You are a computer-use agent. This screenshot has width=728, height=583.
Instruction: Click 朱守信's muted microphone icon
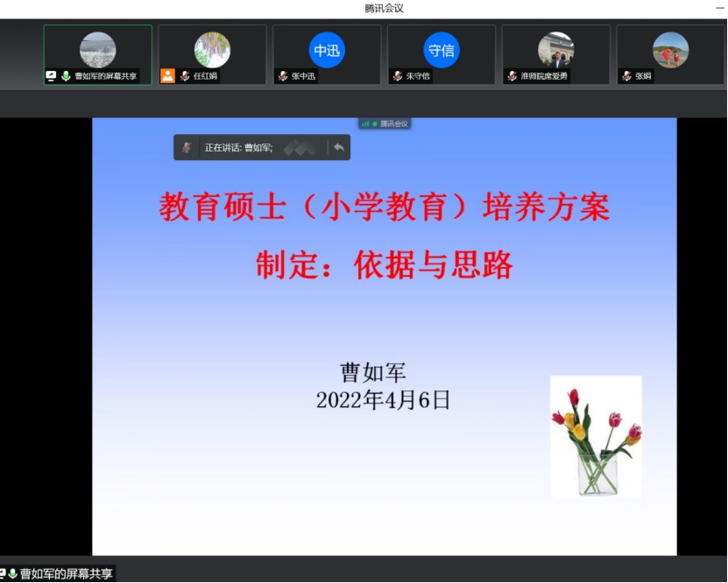tap(398, 76)
